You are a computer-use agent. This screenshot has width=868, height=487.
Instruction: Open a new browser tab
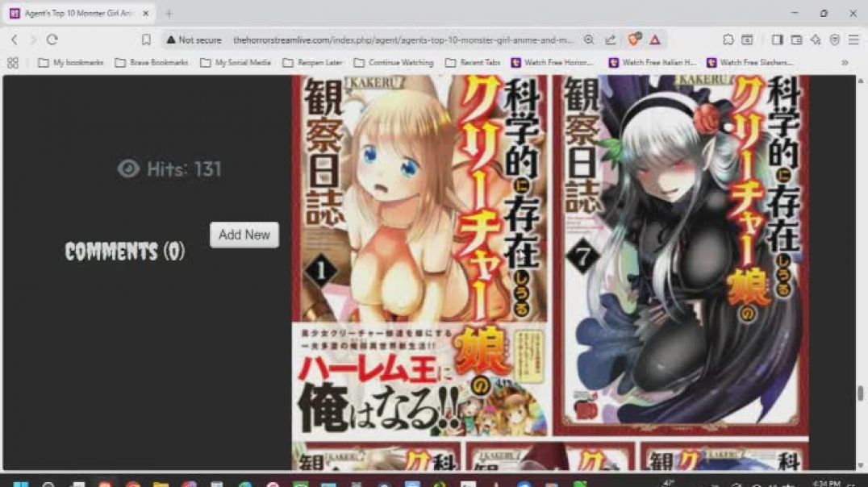pyautogui.click(x=169, y=14)
